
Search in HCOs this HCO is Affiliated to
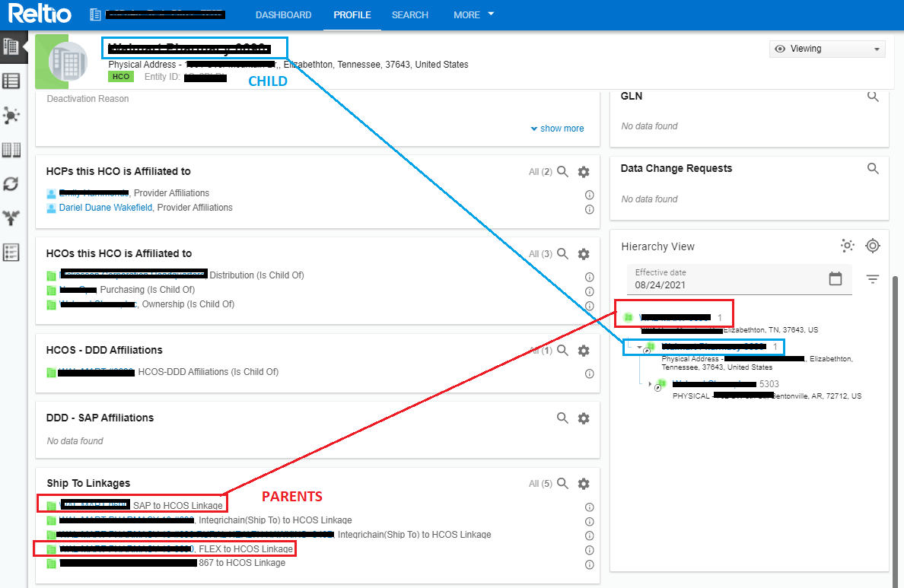562,253
